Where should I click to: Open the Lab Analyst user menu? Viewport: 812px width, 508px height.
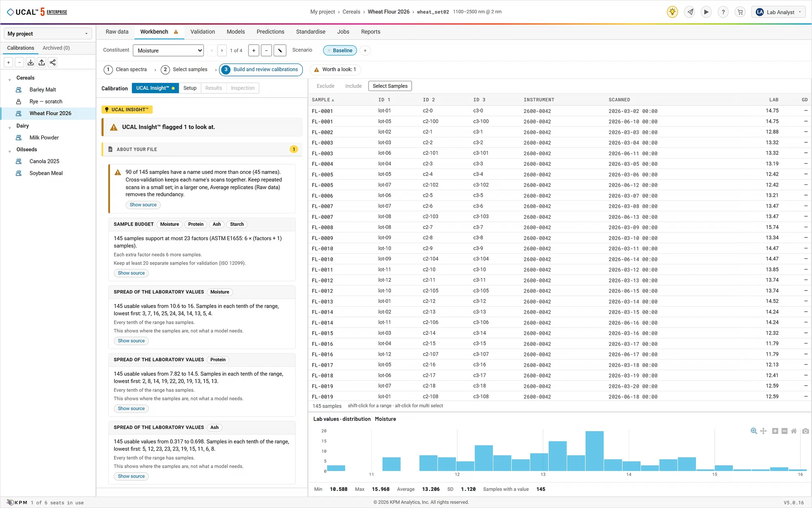(x=778, y=12)
